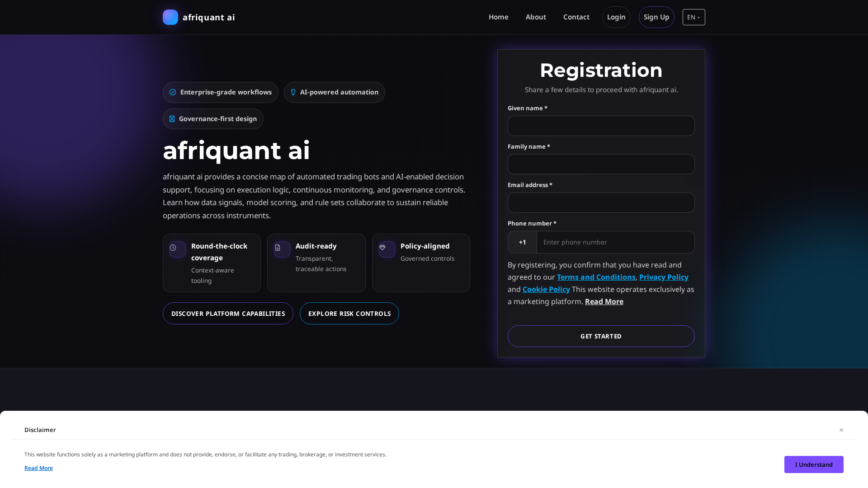Focus the Email address input field
This screenshot has height=488, width=868.
(601, 203)
